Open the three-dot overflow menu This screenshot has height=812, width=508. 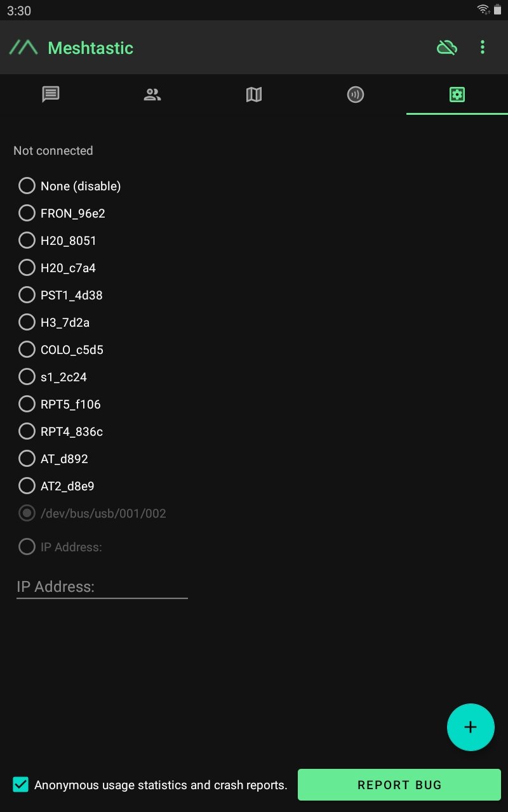[x=483, y=48]
